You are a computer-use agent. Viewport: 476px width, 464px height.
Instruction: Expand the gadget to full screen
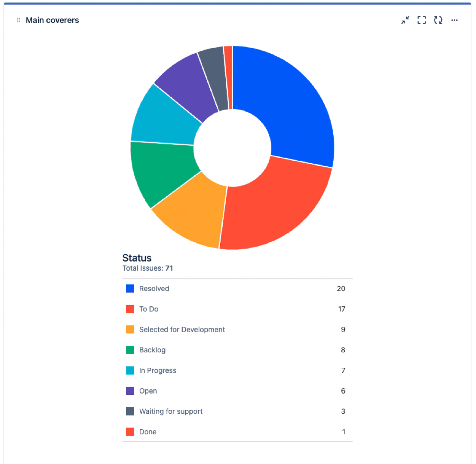point(421,20)
